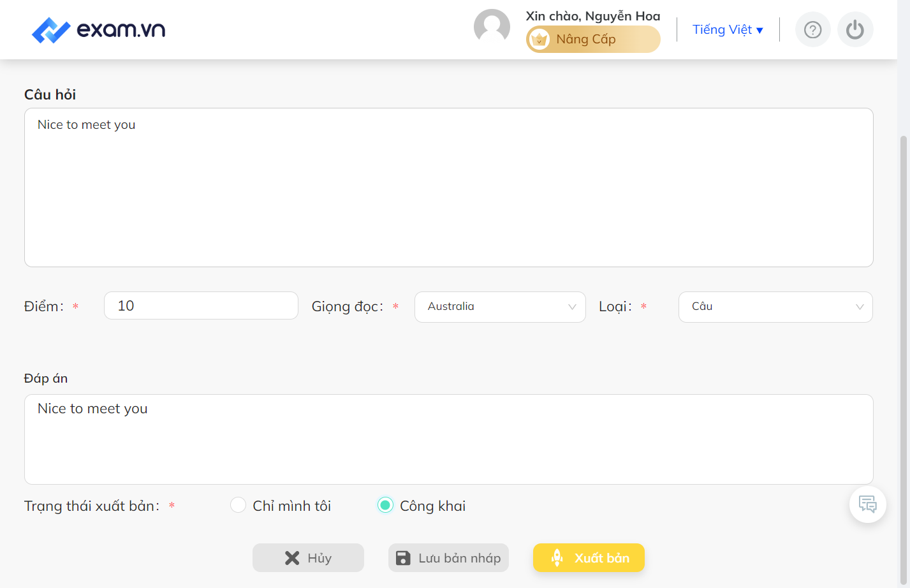
Task: Open the help question mark icon
Action: click(812, 30)
